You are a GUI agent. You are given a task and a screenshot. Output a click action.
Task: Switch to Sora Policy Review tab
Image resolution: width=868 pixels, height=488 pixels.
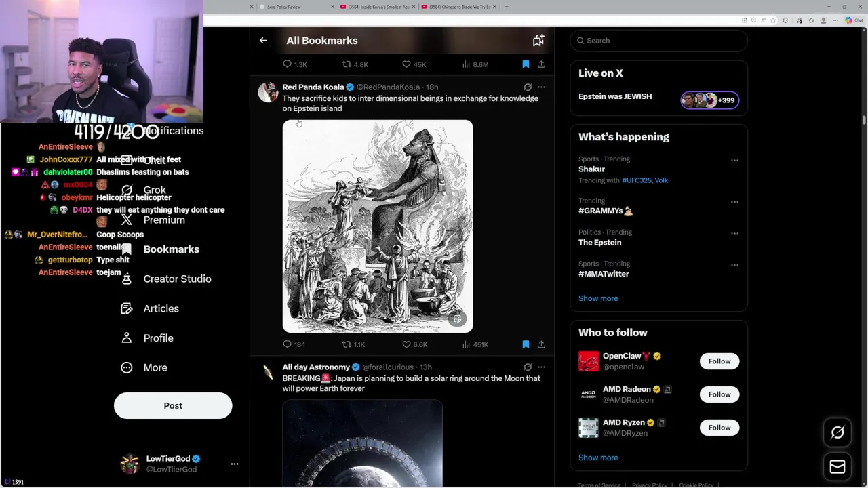[x=296, y=7]
